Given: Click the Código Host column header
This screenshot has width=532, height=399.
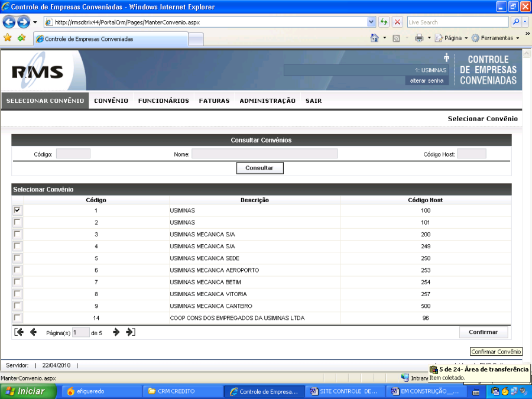Looking at the screenshot, I should tap(425, 200).
